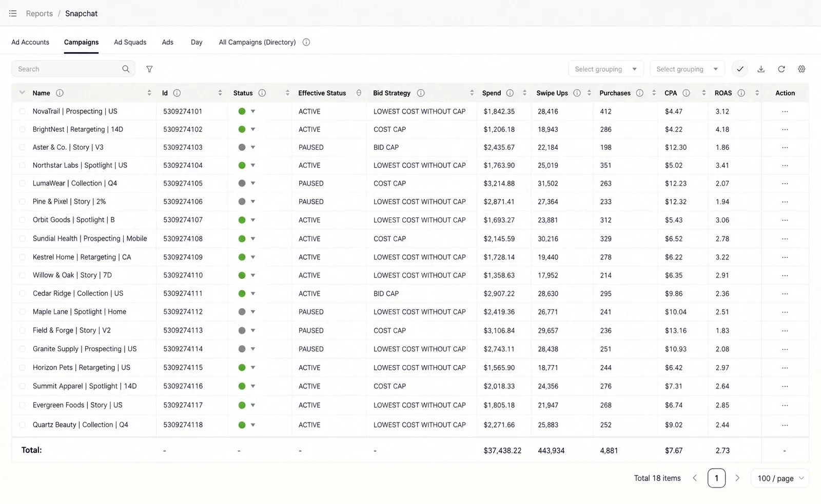Download the report with the download icon
The width and height of the screenshot is (821, 504).
(761, 69)
